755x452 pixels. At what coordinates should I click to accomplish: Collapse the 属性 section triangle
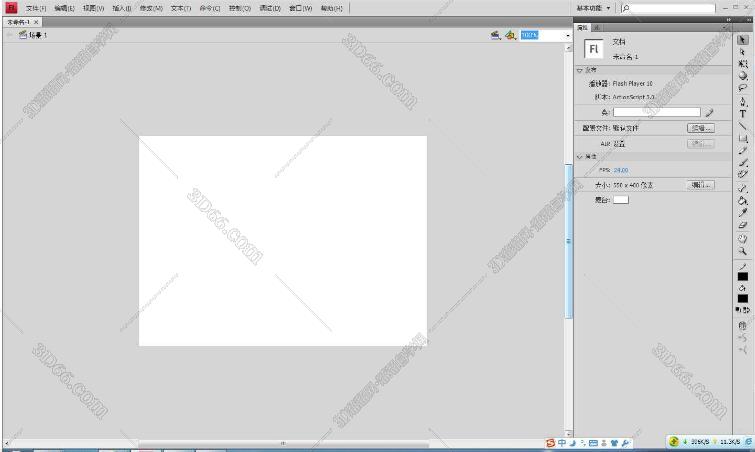(580, 157)
